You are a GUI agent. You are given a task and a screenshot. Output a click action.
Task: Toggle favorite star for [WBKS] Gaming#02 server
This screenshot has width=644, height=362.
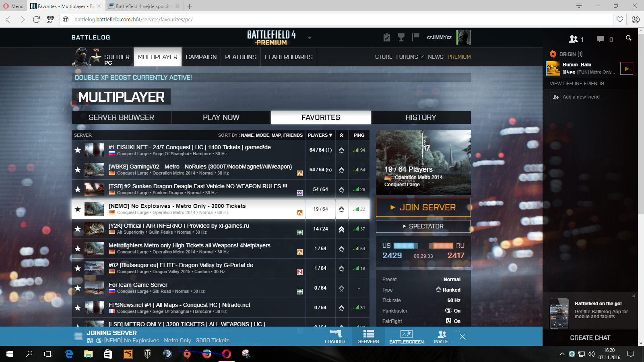click(78, 170)
